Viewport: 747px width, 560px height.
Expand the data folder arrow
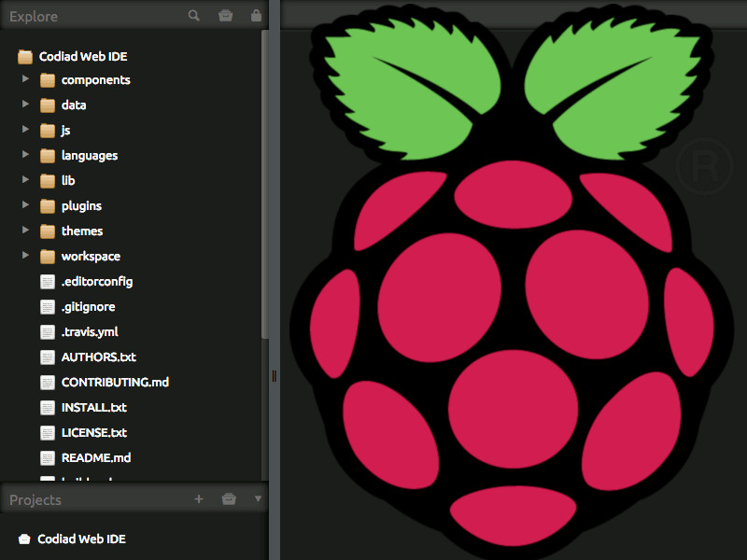26,104
